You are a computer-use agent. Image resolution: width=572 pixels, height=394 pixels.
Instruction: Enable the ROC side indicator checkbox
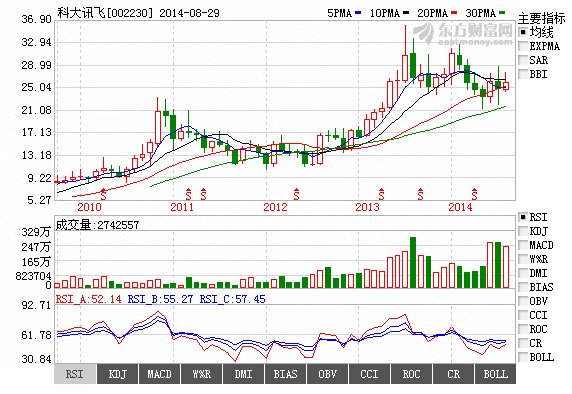pyautogui.click(x=523, y=329)
